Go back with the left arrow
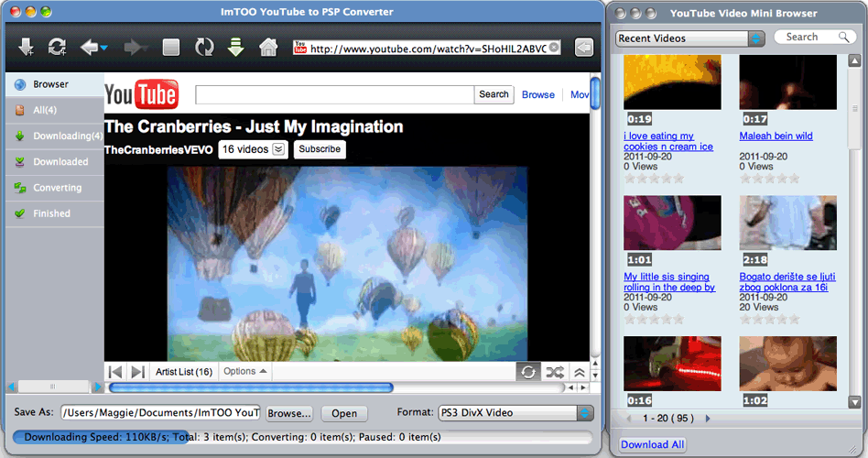 coord(89,48)
